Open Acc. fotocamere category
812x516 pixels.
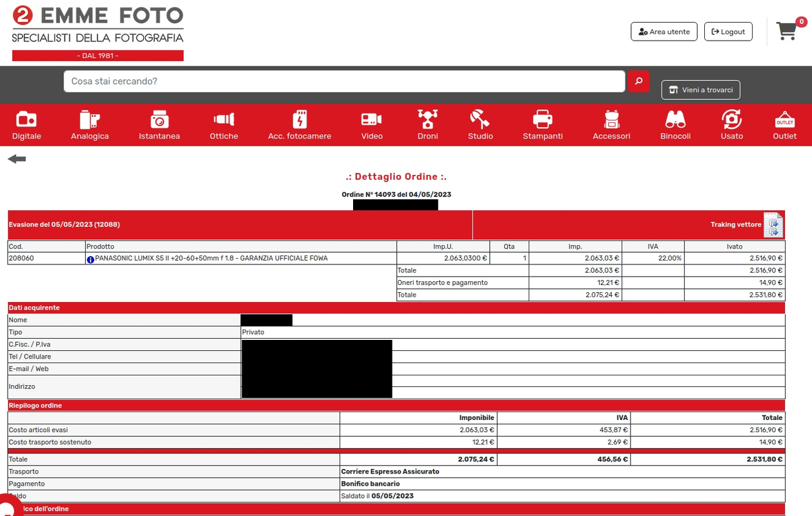(x=299, y=125)
